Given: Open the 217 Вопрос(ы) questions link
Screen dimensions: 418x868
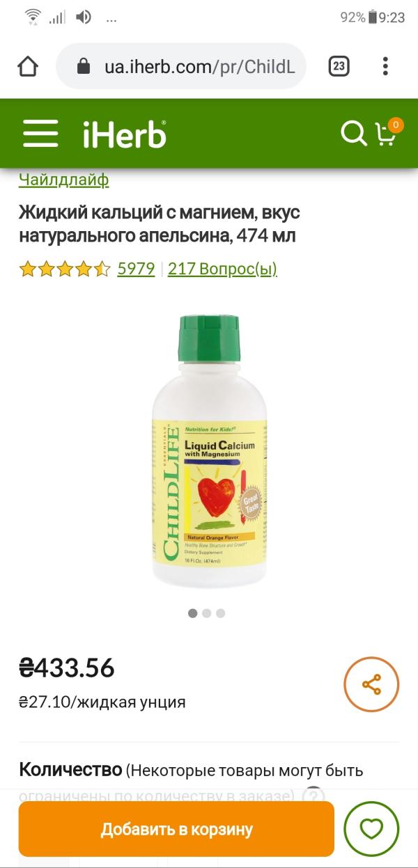Looking at the screenshot, I should click(x=222, y=269).
